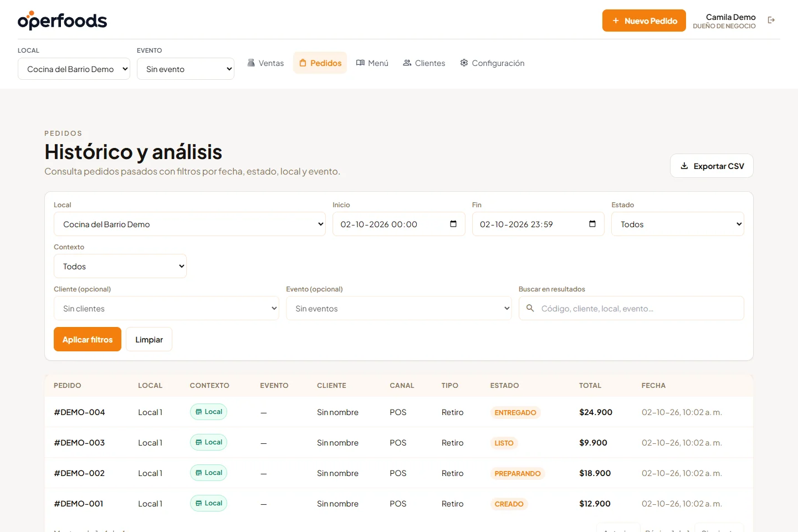Image resolution: width=798 pixels, height=532 pixels.
Task: Select the Pedidos tab
Action: point(320,63)
